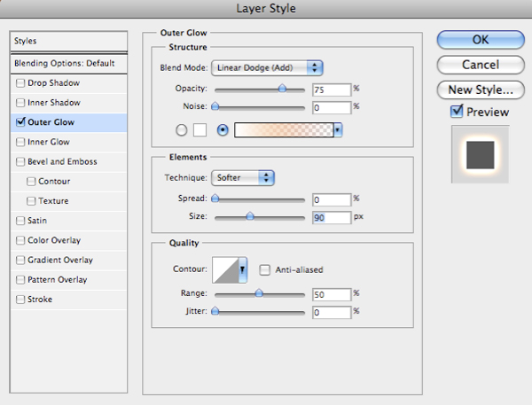Open the gradient picker arrow
The width and height of the screenshot is (532, 405).
pos(338,130)
